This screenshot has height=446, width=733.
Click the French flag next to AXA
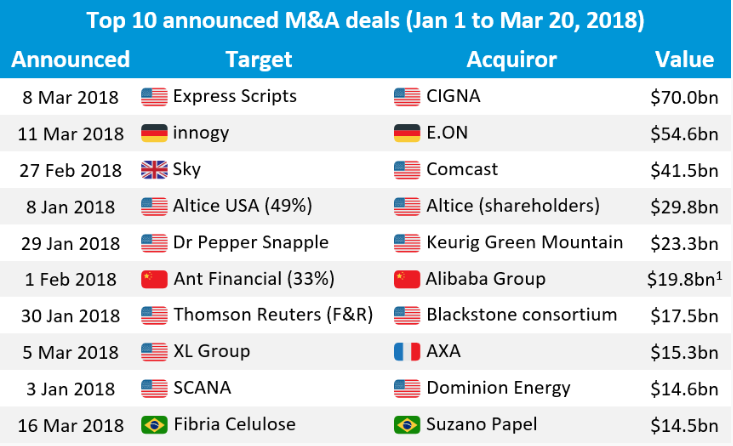pyautogui.click(x=407, y=352)
